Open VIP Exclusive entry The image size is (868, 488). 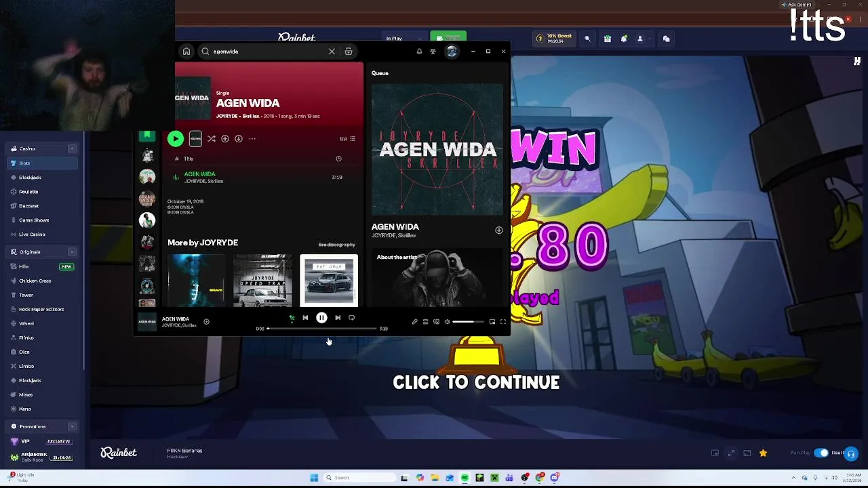42,442
